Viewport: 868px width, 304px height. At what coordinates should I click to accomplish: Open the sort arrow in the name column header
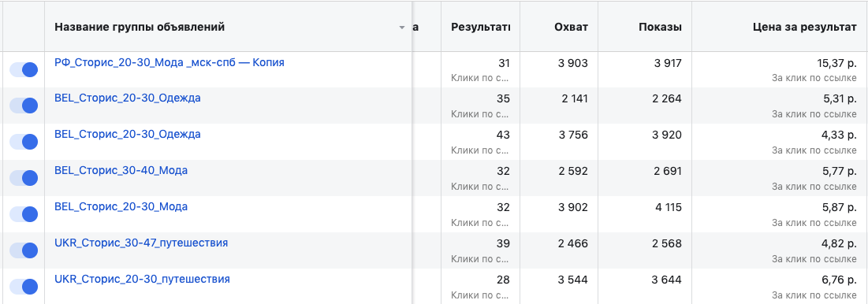tap(402, 28)
